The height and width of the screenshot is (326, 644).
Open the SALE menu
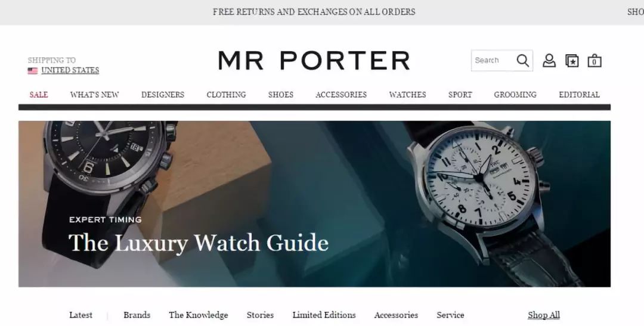click(39, 94)
